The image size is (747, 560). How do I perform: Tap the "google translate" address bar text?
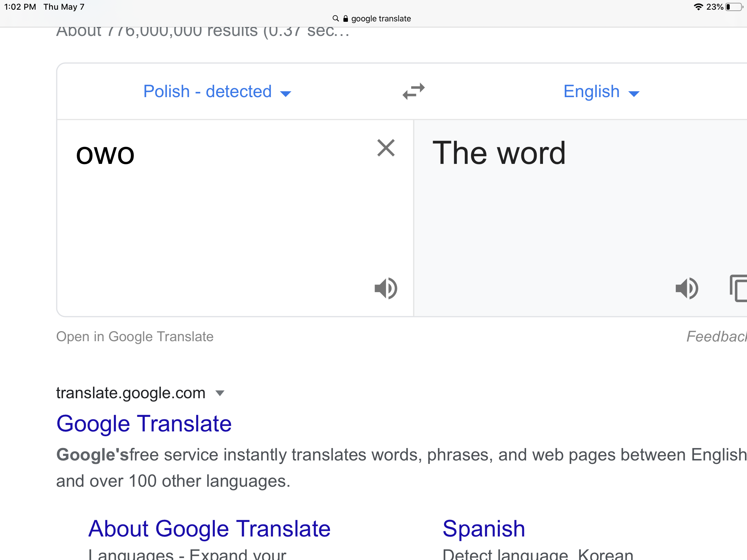click(x=381, y=19)
